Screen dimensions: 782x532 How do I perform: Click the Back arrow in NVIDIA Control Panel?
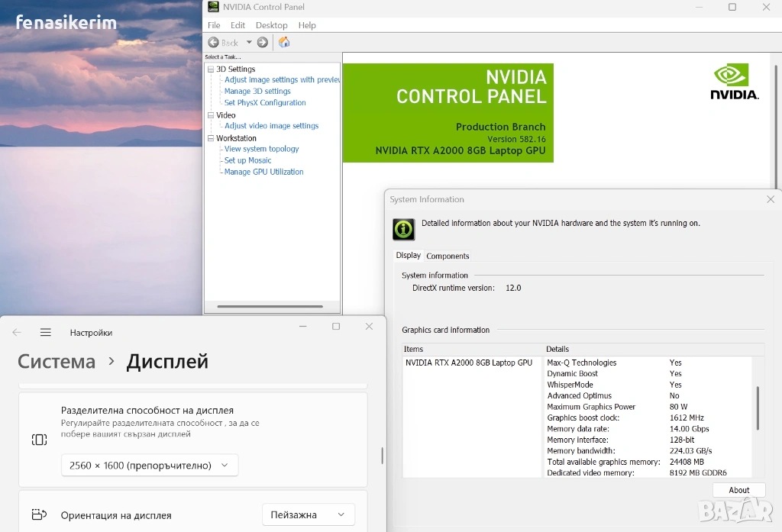[214, 43]
